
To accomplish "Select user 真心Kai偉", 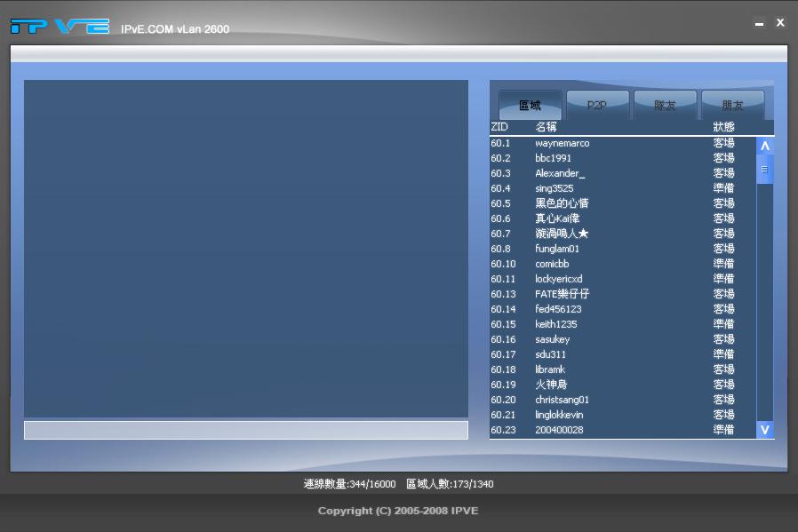I will [622, 218].
